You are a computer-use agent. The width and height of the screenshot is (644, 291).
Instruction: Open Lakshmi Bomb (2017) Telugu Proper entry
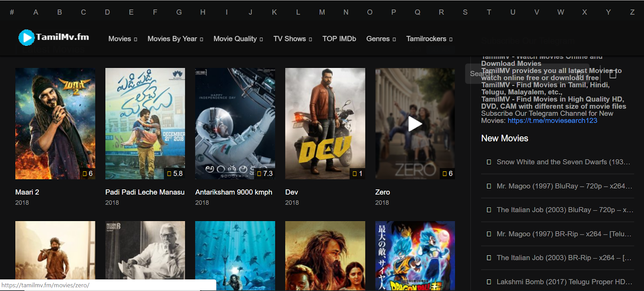click(x=564, y=282)
